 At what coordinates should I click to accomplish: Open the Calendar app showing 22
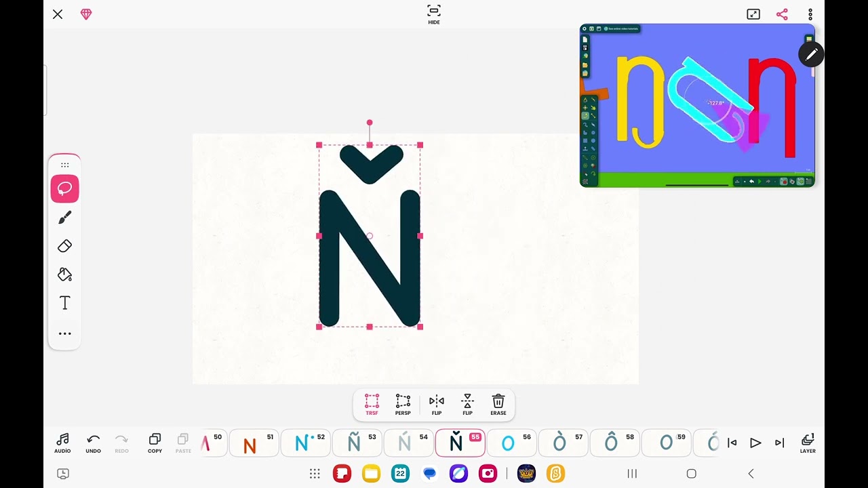(x=400, y=473)
